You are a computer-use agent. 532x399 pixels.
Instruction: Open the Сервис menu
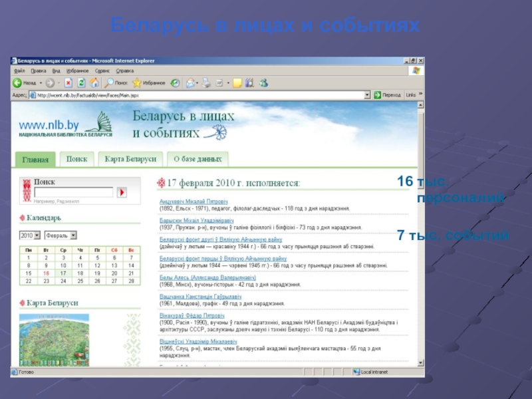(102, 71)
